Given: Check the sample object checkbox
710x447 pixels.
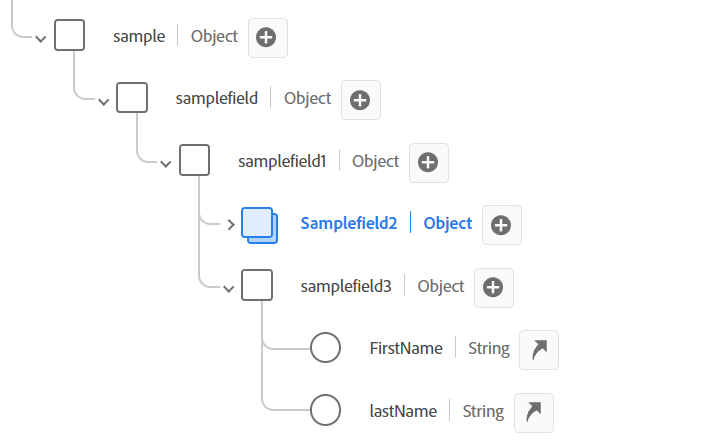Looking at the screenshot, I should coord(69,35).
